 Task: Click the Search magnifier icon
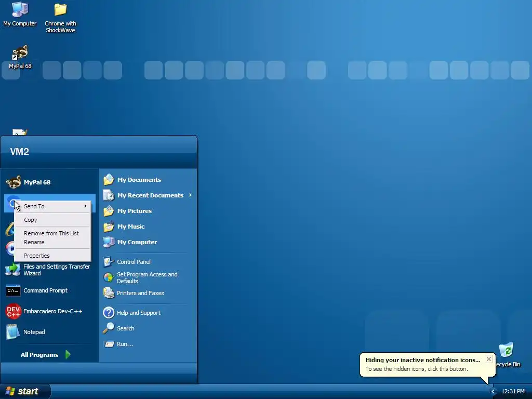(109, 328)
